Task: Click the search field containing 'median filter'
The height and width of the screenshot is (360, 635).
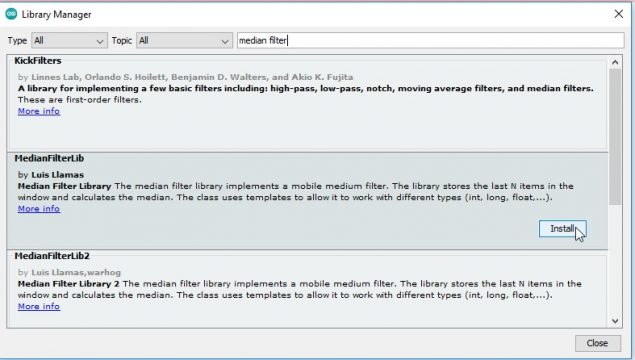Action: tap(430, 40)
